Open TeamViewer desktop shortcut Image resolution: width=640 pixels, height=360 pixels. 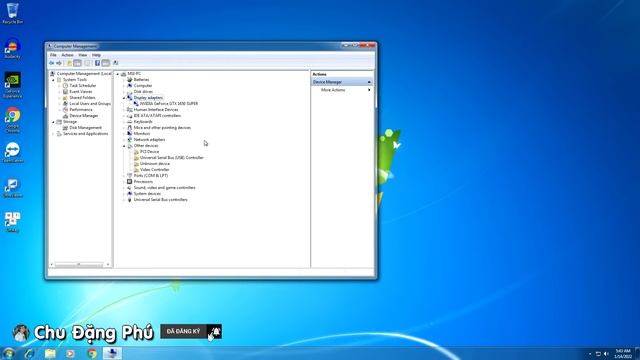[12, 153]
